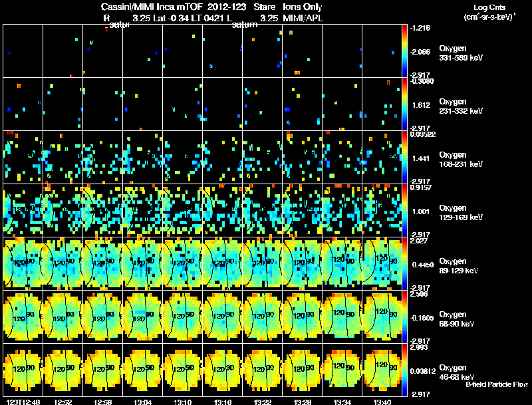Image resolution: width=532 pixels, height=405 pixels.
Task: Click the Oxygen 168-231 keV panel at 13:28
Action: [303, 157]
